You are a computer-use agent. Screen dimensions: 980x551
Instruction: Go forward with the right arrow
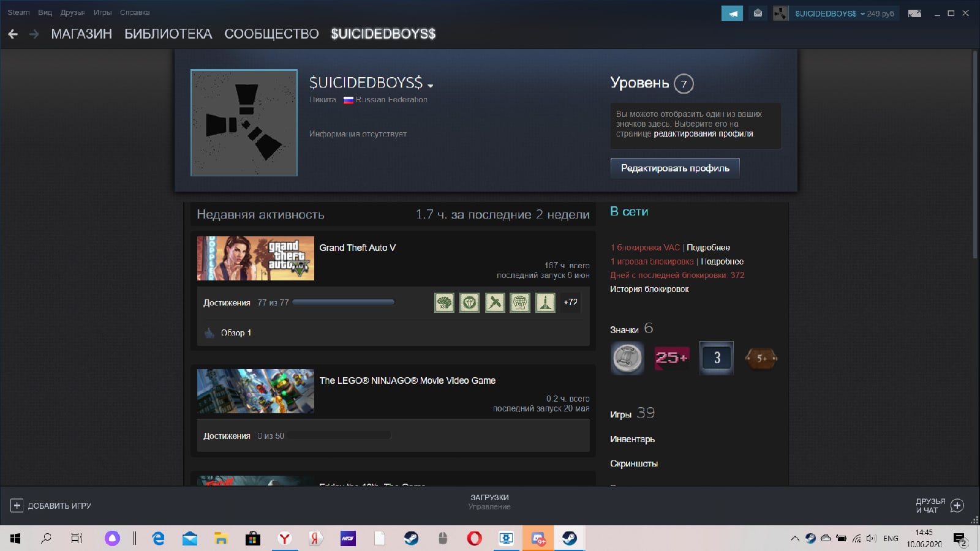click(34, 34)
